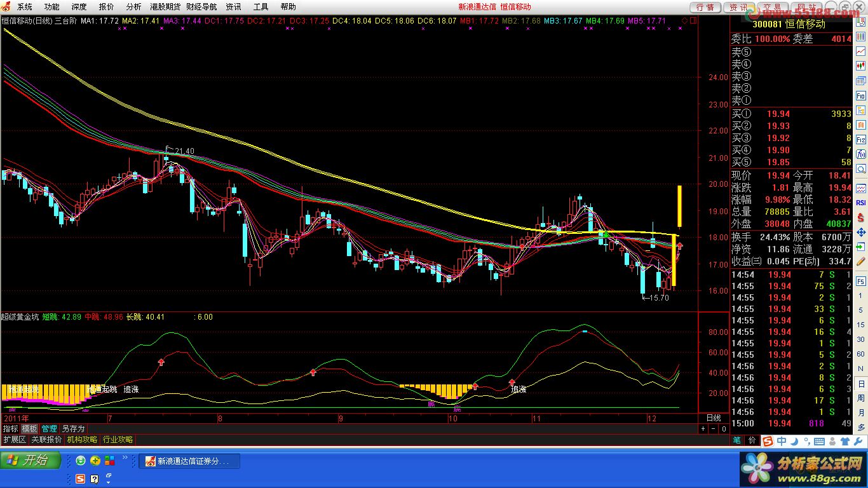Switch to the 指标 tab
The height and width of the screenshot is (488, 868).
click(10, 429)
